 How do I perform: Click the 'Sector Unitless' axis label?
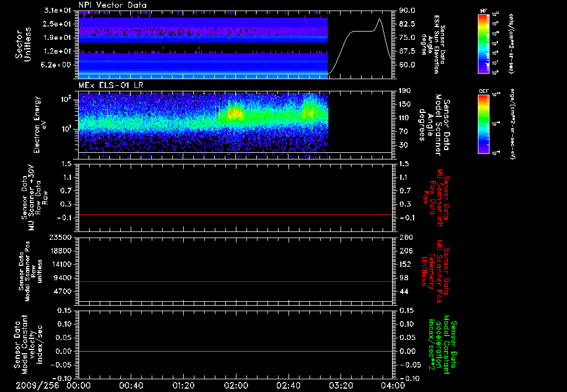coord(23,44)
